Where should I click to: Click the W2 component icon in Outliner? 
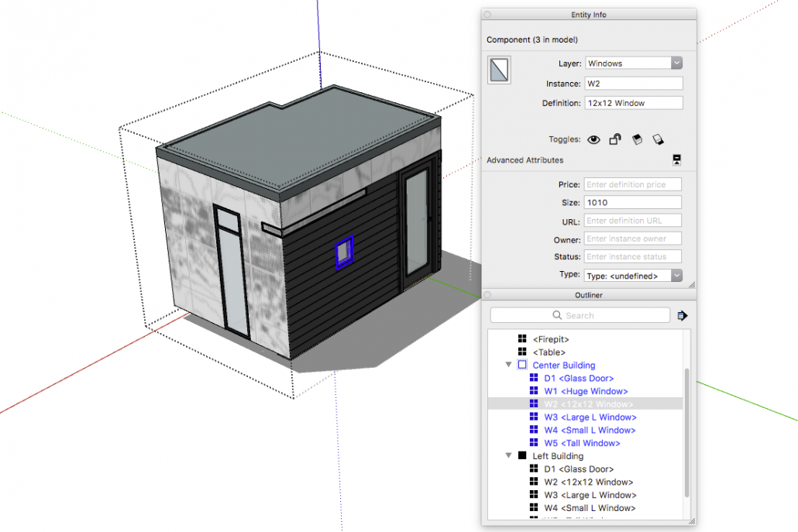[x=534, y=403]
